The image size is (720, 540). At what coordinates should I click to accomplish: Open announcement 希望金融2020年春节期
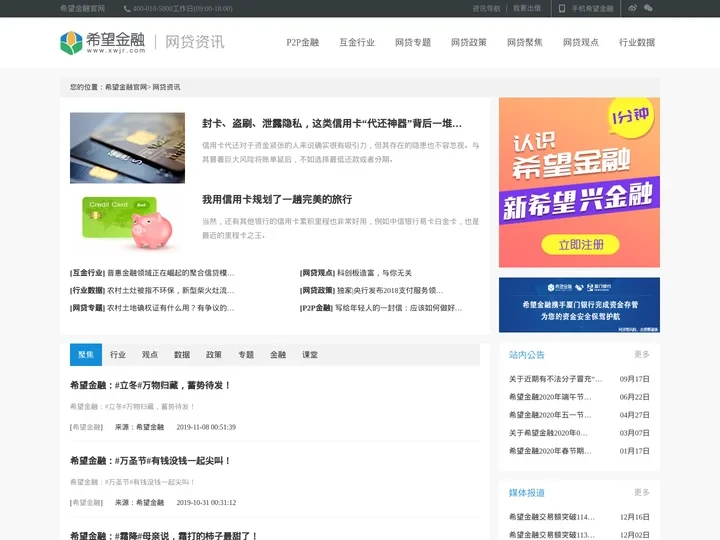point(550,451)
